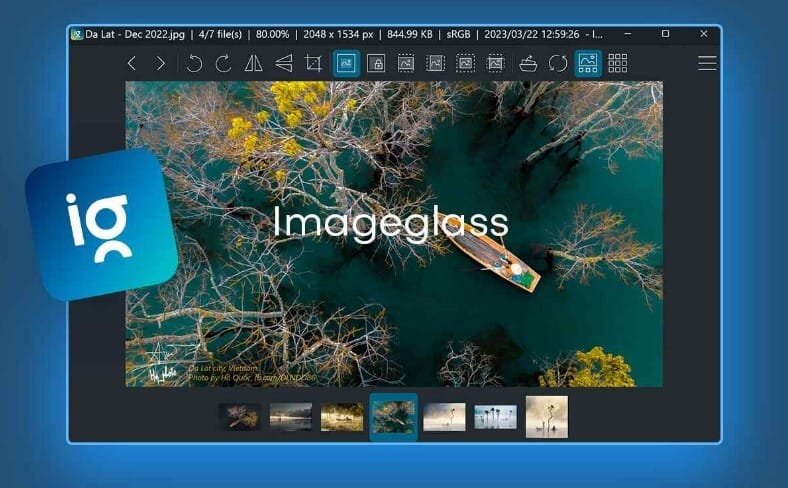The height and width of the screenshot is (488, 788).
Task: Go to the previous image arrow
Action: click(x=132, y=63)
